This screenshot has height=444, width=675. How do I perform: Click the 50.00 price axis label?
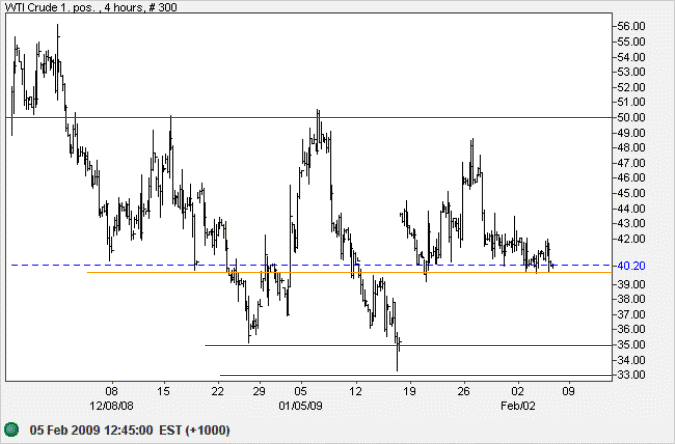pyautogui.click(x=631, y=117)
